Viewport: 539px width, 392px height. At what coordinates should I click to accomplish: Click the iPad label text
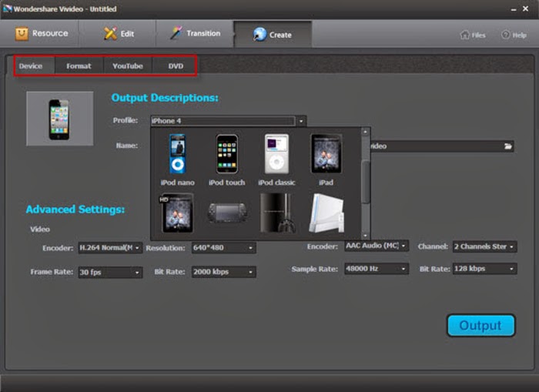pos(326,183)
